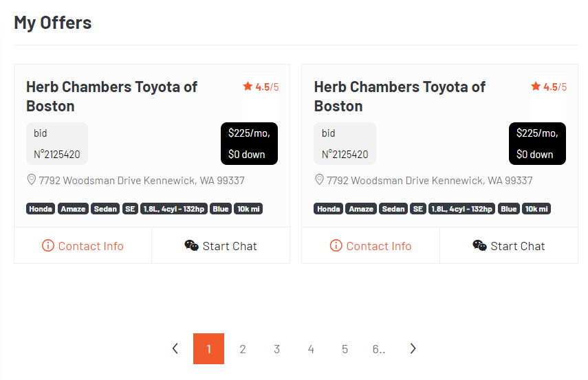
Task: Click the Blue color tag in second card
Action: pyautogui.click(x=509, y=209)
